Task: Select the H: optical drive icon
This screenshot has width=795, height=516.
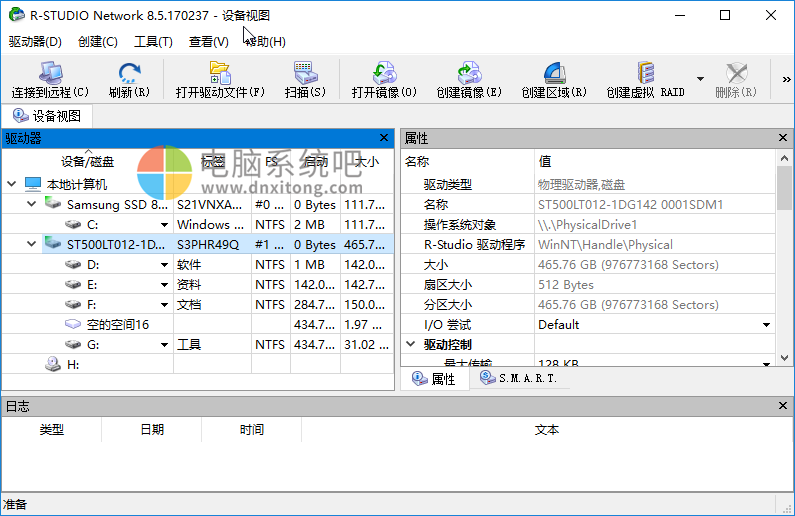Action: pyautogui.click(x=53, y=363)
